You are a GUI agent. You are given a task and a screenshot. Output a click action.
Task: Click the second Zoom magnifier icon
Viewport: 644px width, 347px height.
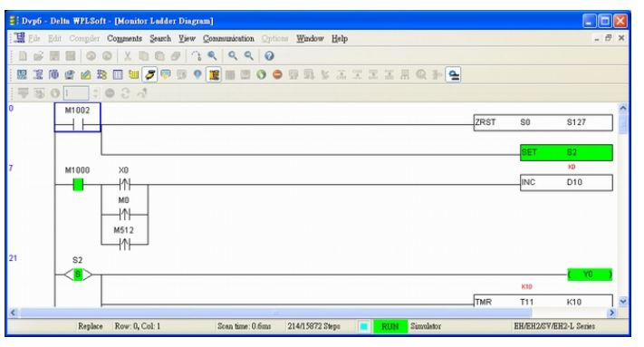249,56
